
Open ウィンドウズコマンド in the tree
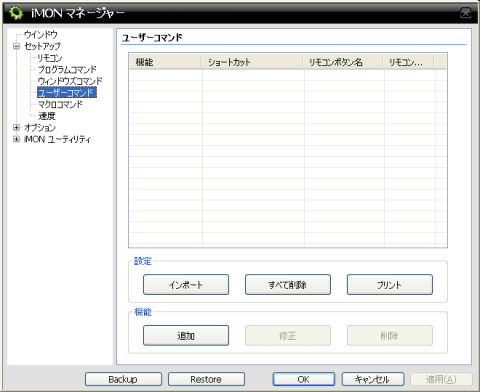pyautogui.click(x=70, y=81)
